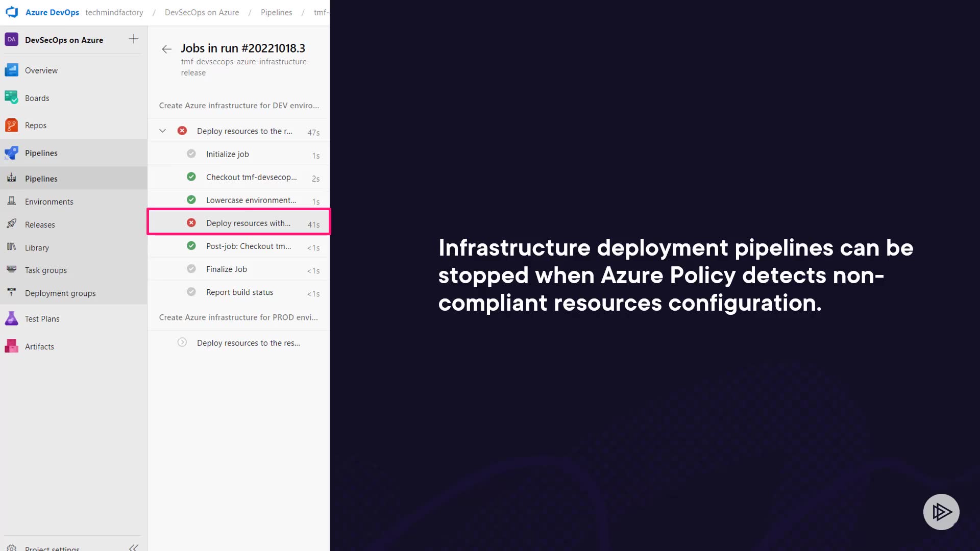Go back using the left arrow

pos(166,49)
